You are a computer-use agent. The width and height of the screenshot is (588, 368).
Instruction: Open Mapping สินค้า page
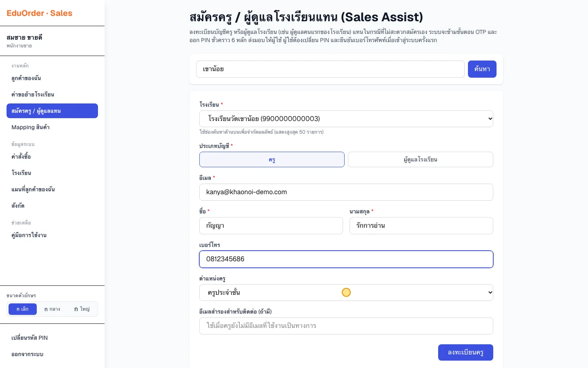pos(52,127)
